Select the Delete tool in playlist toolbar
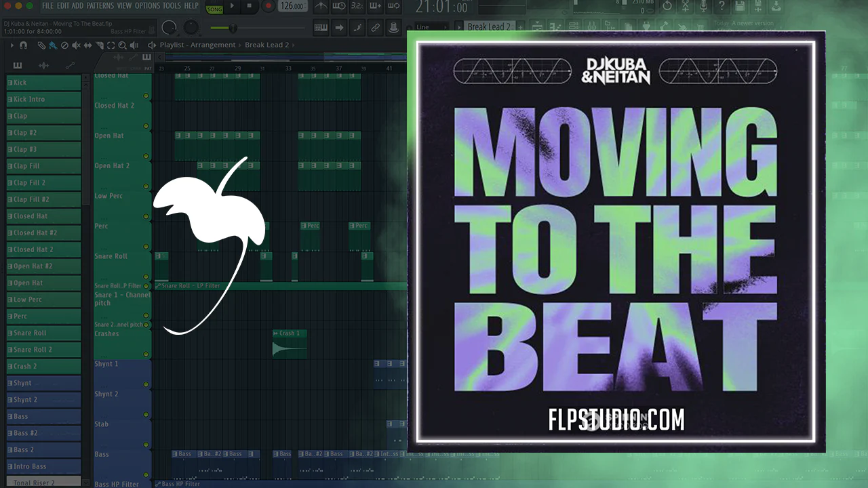The width and height of the screenshot is (868, 488). click(x=64, y=45)
